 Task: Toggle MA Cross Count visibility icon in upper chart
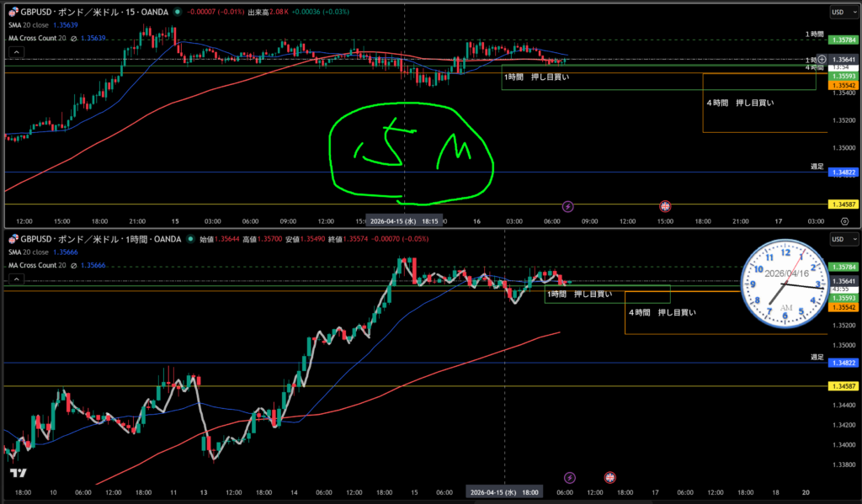point(74,38)
